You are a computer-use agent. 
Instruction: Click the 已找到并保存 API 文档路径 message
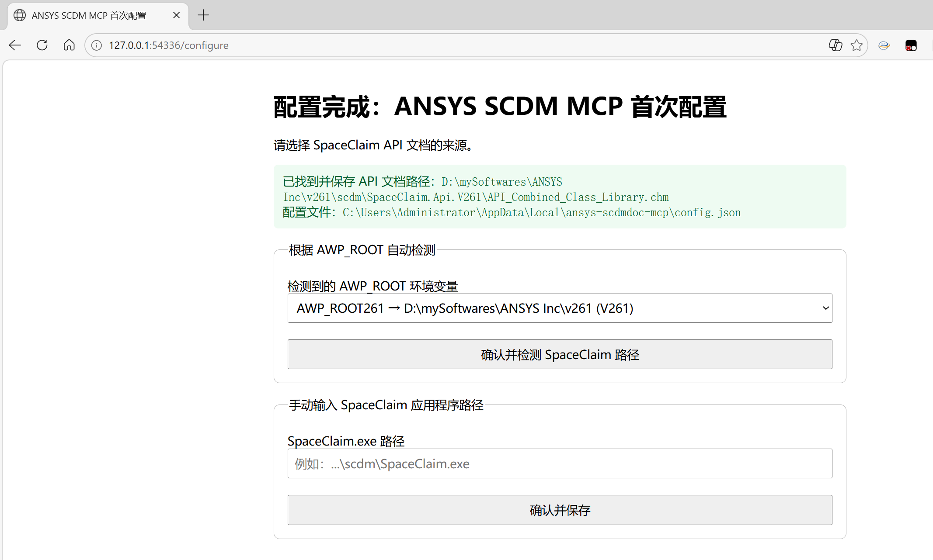pos(476,189)
